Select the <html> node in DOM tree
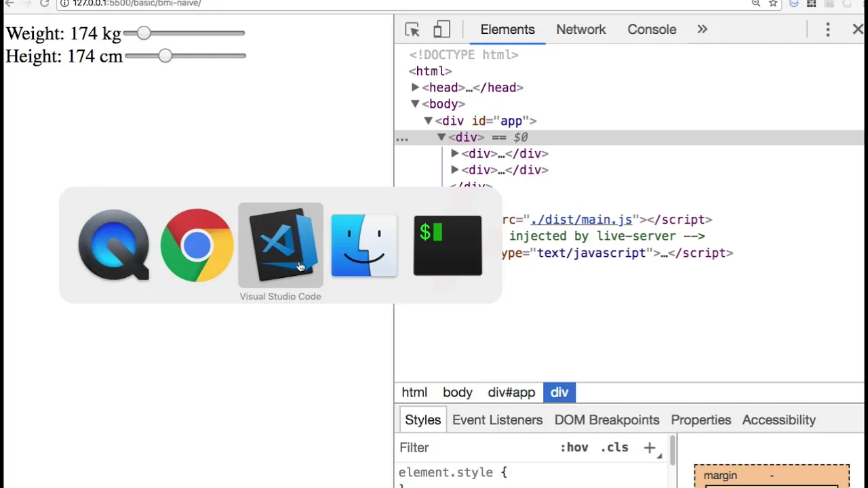868x488 pixels. [430, 71]
